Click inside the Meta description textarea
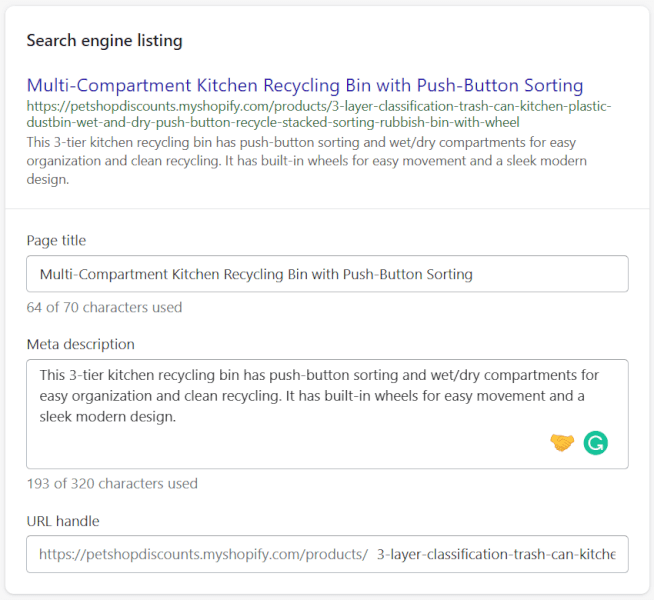This screenshot has height=600, width=654. click(x=327, y=414)
